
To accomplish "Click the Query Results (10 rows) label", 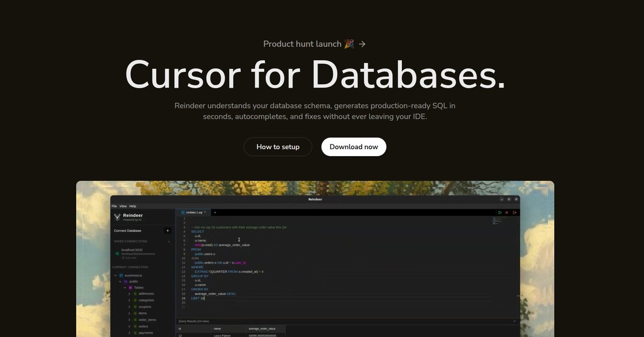I will tap(194, 321).
